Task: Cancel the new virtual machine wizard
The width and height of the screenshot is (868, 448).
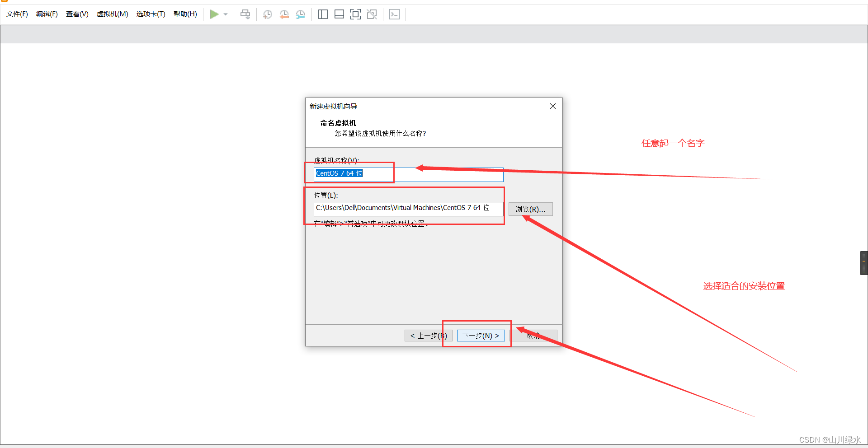Action: [533, 336]
